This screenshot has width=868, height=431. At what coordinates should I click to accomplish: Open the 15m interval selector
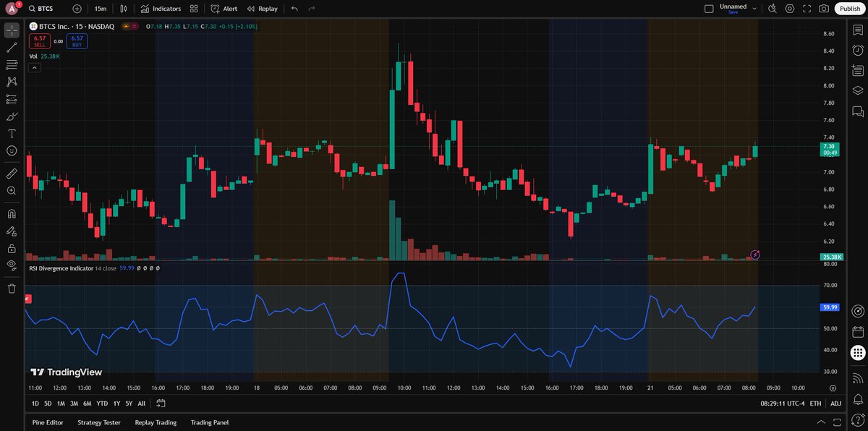[x=101, y=9]
